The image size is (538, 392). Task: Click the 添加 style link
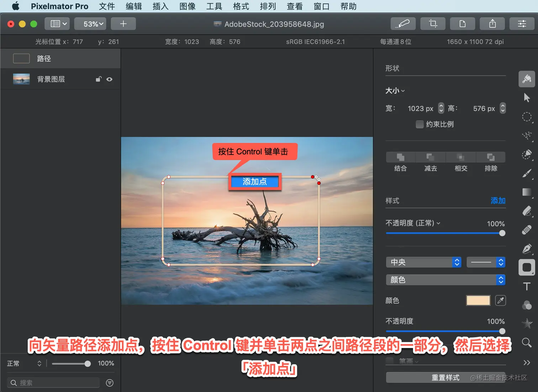tap(498, 200)
